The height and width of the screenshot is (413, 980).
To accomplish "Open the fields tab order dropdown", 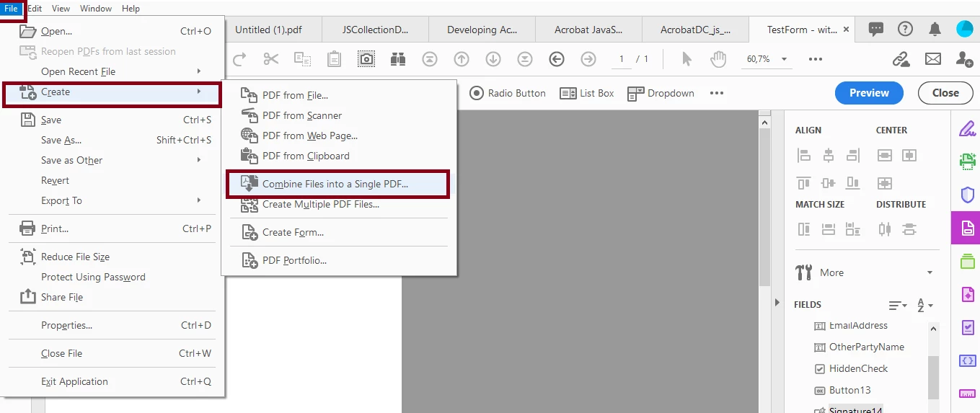I will pyautogui.click(x=898, y=306).
